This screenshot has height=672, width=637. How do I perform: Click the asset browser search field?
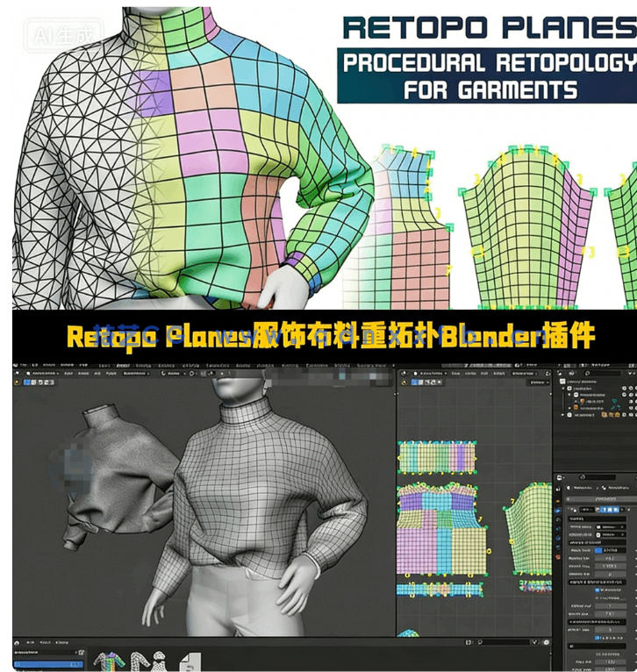[504, 642]
